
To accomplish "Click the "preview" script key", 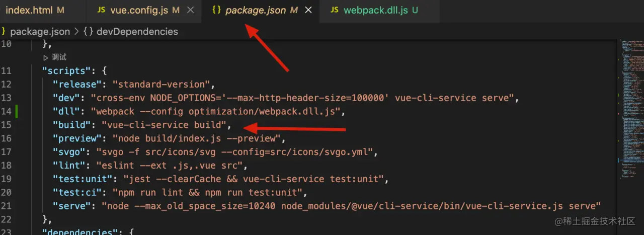I will point(76,138).
